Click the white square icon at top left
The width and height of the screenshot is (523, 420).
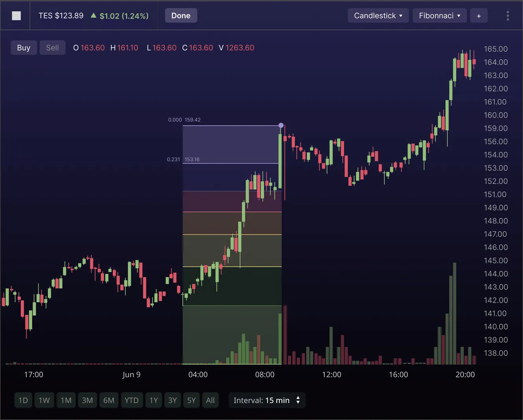[16, 16]
